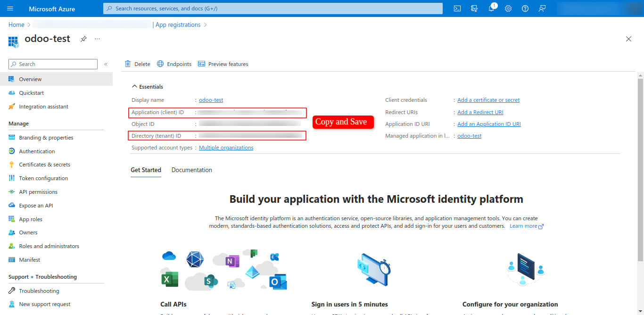Image resolution: width=644 pixels, height=315 pixels.
Task: Click the "Directory (tenant) ID" label
Action: click(156, 136)
